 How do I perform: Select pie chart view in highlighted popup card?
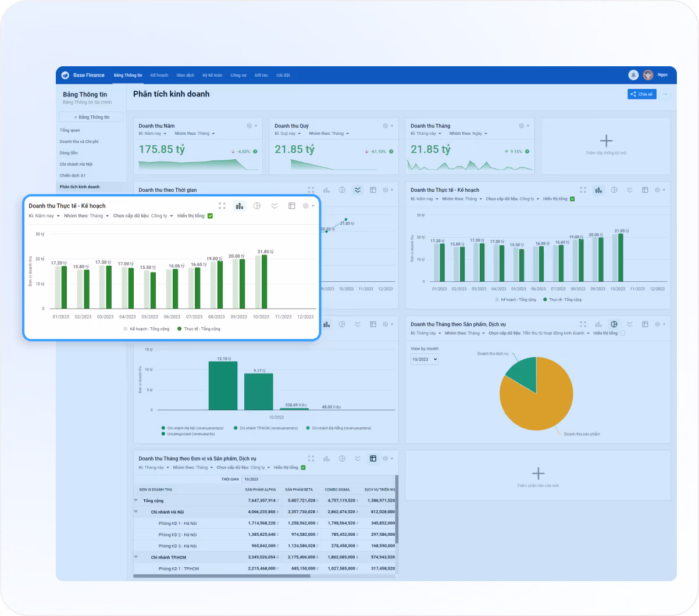(x=257, y=206)
